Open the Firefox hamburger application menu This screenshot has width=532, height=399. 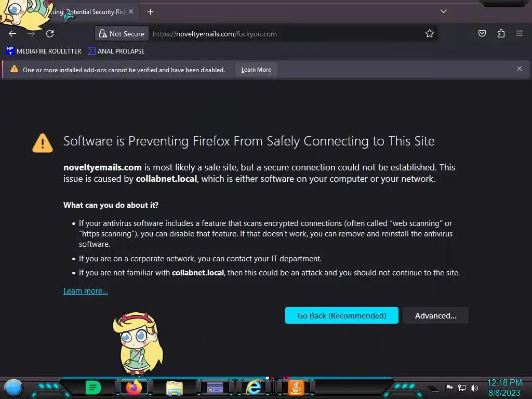click(x=520, y=33)
